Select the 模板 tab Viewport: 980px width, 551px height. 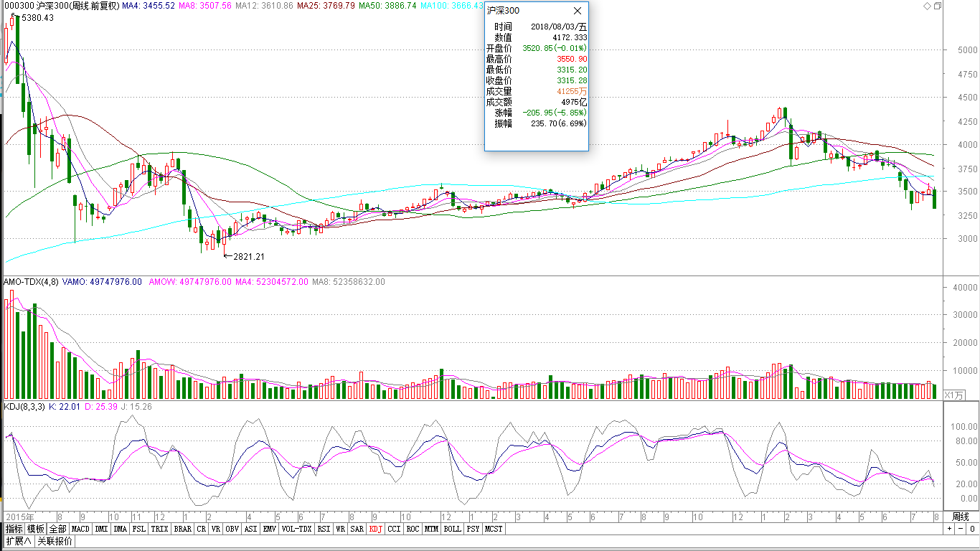tap(36, 529)
